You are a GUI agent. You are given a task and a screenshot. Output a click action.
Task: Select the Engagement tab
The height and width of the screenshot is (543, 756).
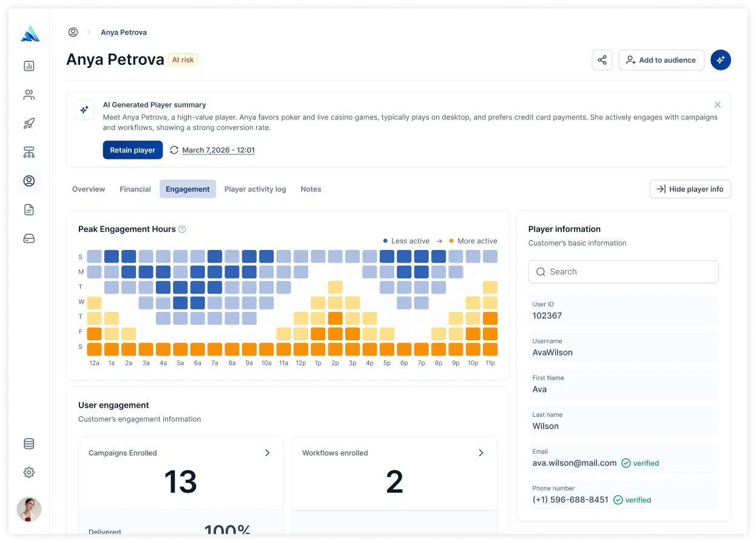tap(187, 189)
